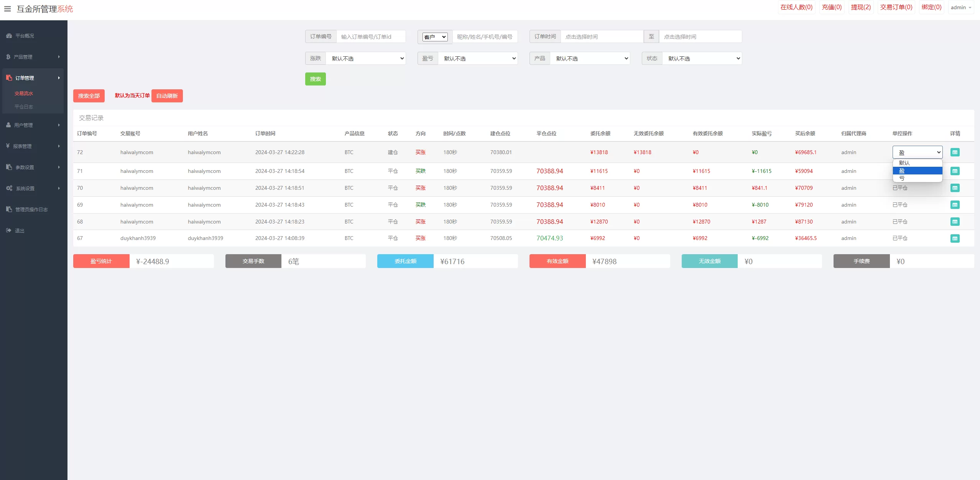Click the 订单管理 red sidebar icon

(9, 78)
